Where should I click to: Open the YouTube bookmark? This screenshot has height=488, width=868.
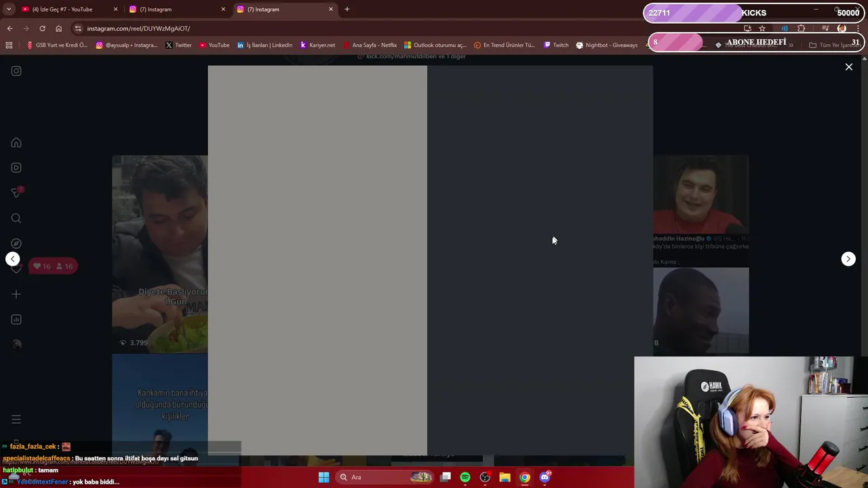(214, 45)
